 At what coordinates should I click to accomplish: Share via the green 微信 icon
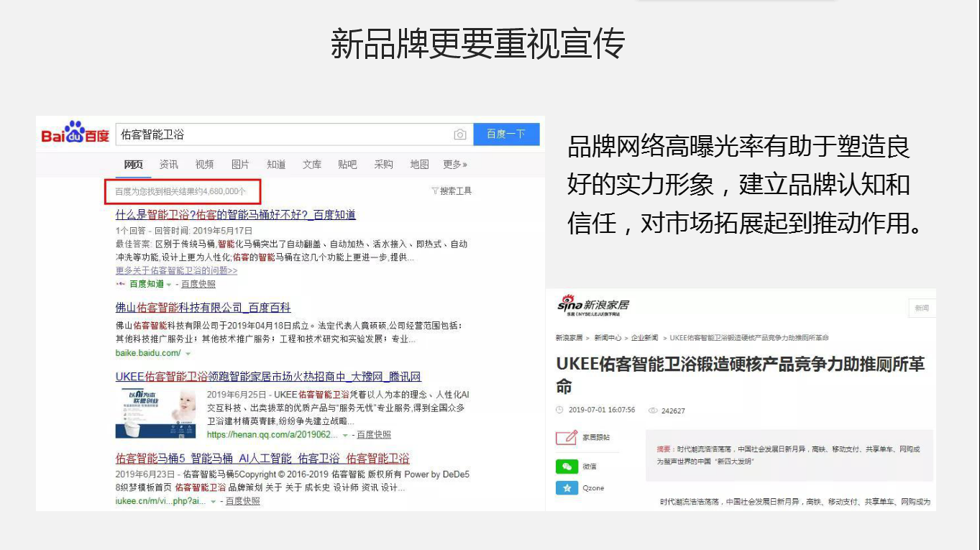pyautogui.click(x=567, y=467)
